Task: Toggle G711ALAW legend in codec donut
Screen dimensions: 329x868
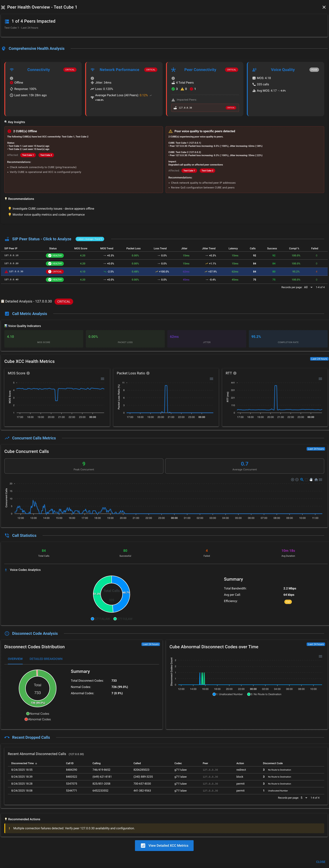Action: (x=100, y=619)
